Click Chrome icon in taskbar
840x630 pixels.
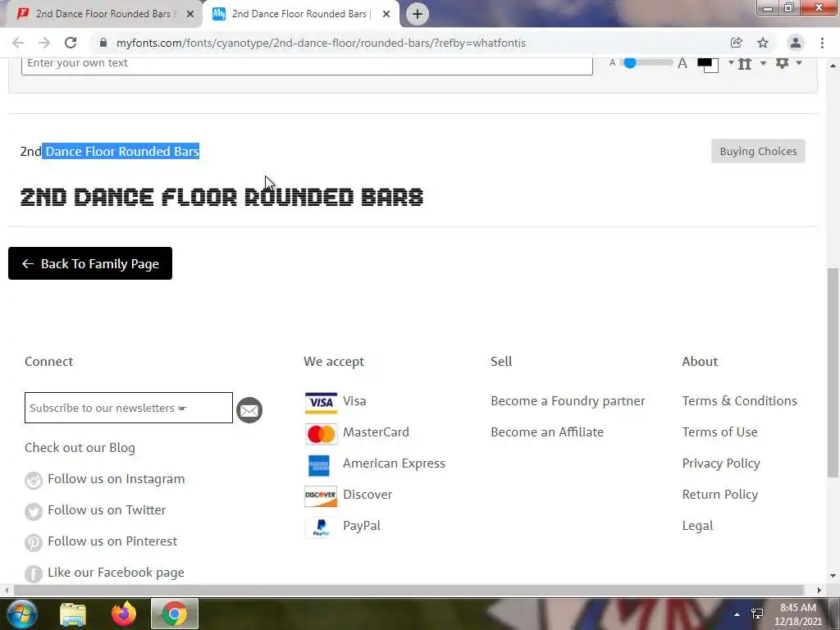175,614
